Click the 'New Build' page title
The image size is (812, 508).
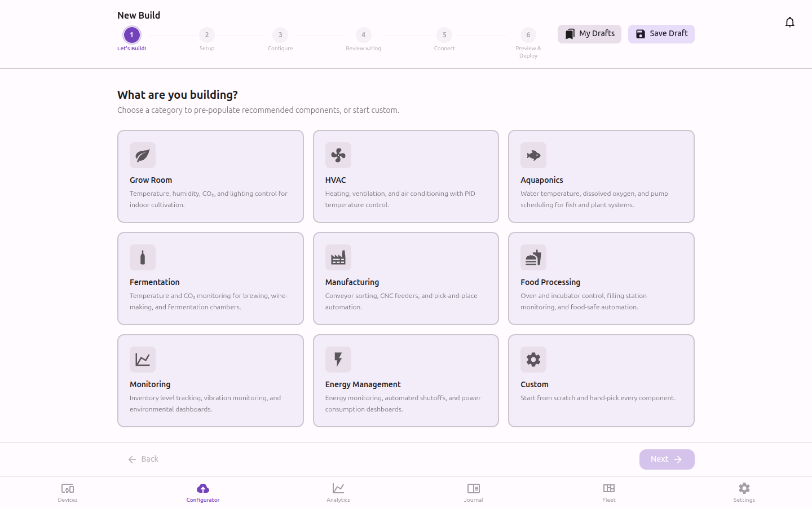(x=139, y=15)
